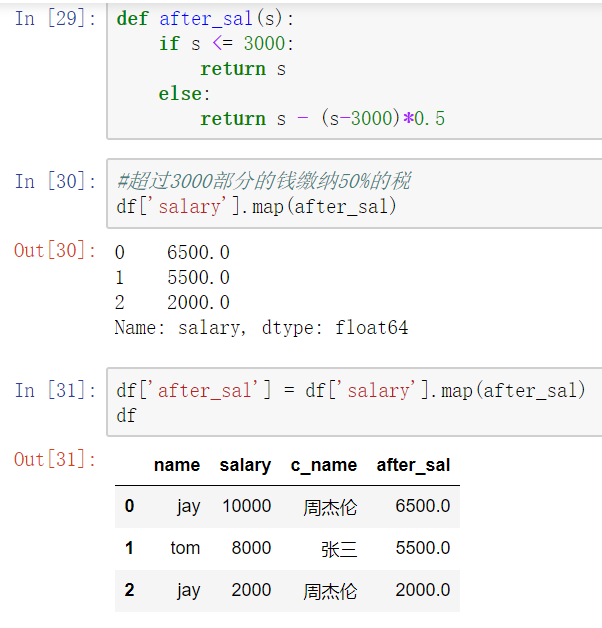
Task: Click the In [31] prompt label
Action: [55, 390]
